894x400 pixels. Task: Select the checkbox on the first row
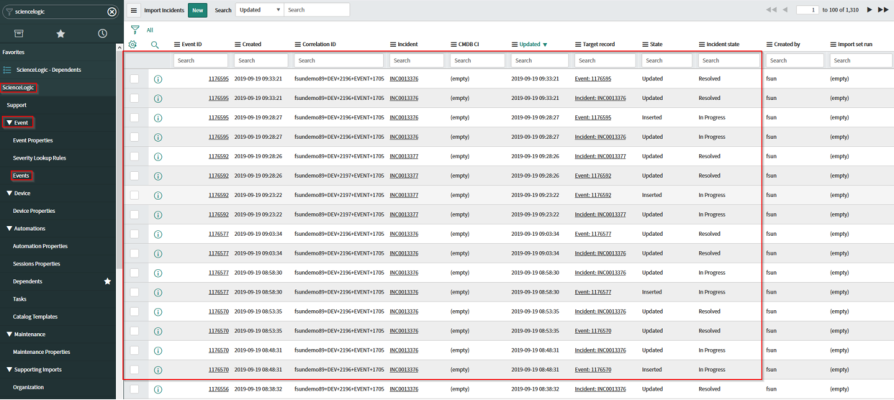[x=134, y=78]
